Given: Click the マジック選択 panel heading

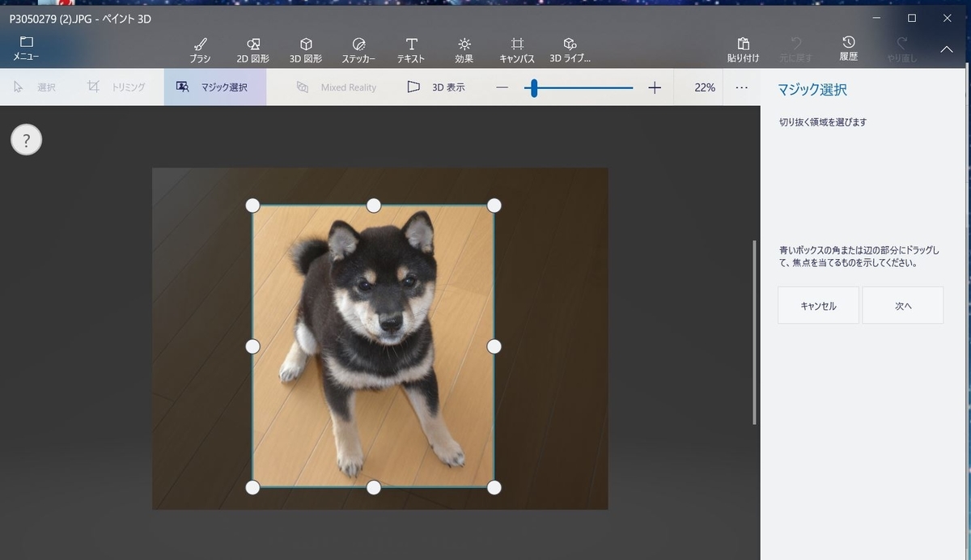Looking at the screenshot, I should (812, 90).
